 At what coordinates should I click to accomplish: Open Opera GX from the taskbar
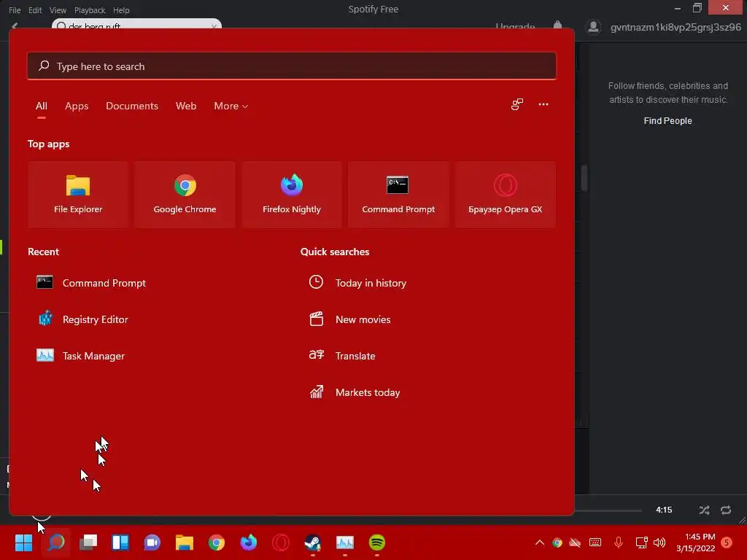[281, 542]
